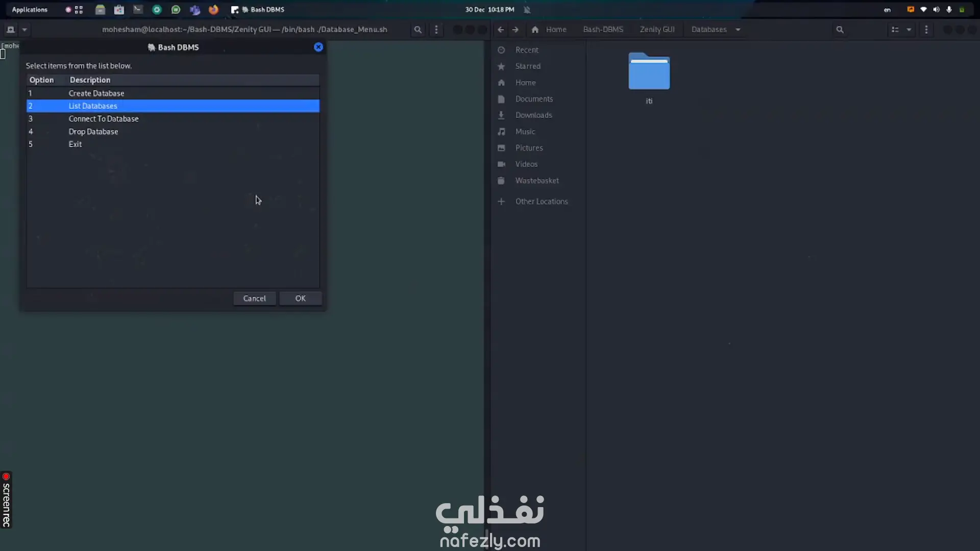Image resolution: width=980 pixels, height=551 pixels.
Task: Open the Wastebasket location
Action: (x=536, y=181)
